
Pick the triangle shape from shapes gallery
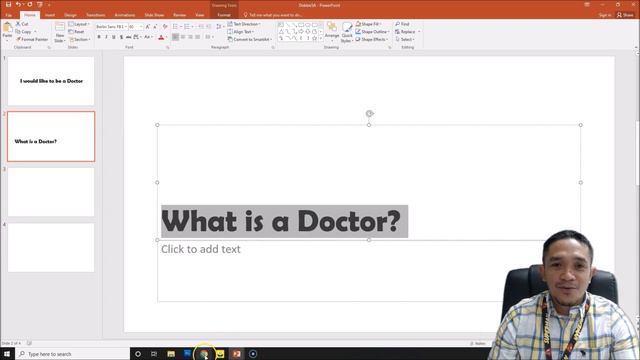[281, 32]
